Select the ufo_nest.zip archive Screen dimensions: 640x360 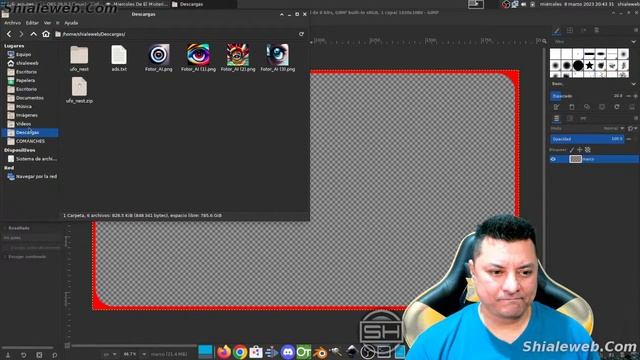pos(79,90)
